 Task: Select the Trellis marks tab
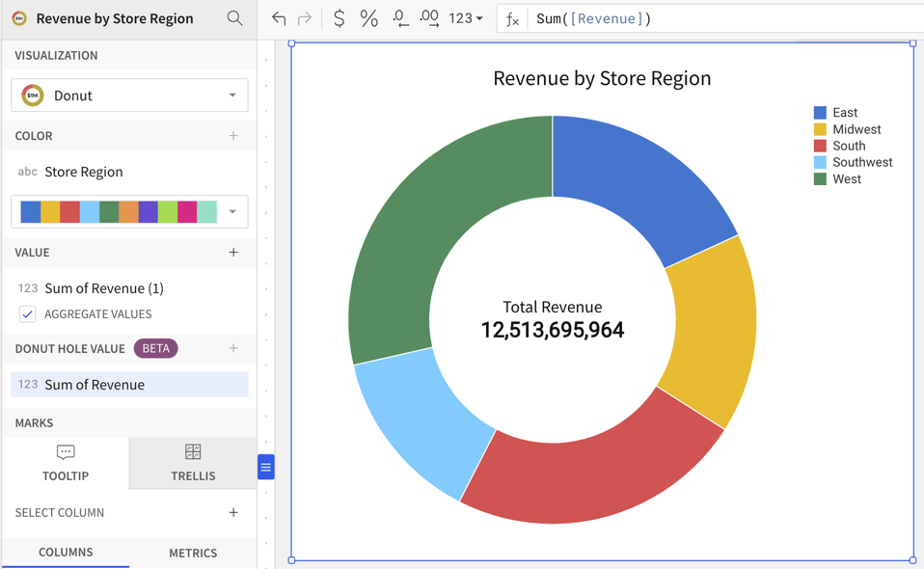[x=193, y=463]
